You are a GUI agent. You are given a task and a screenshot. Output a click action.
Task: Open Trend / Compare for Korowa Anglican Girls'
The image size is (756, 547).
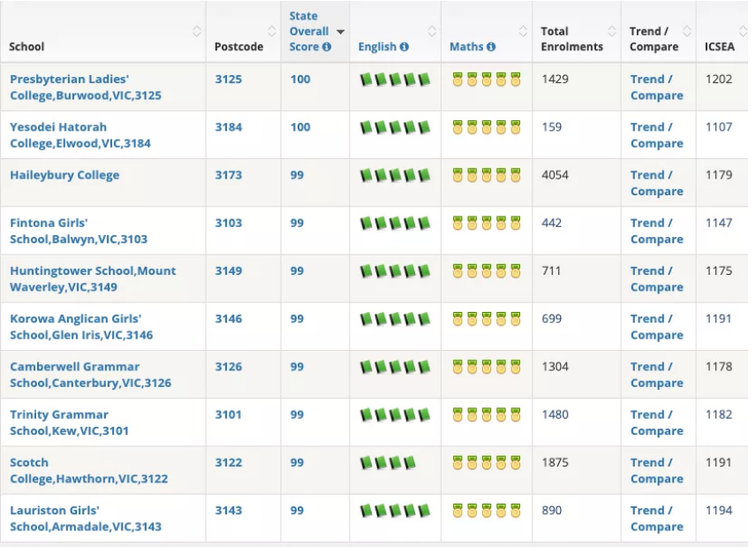[656, 327]
